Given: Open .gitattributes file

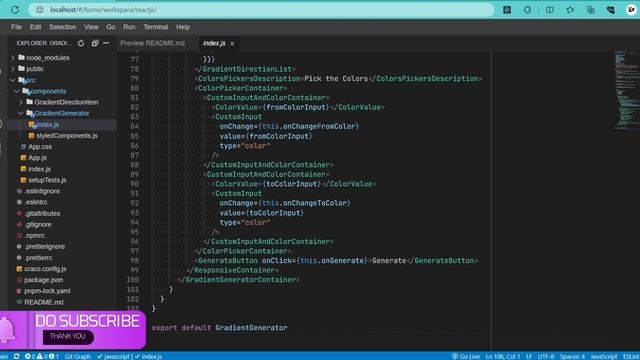Looking at the screenshot, I should coord(42,213).
